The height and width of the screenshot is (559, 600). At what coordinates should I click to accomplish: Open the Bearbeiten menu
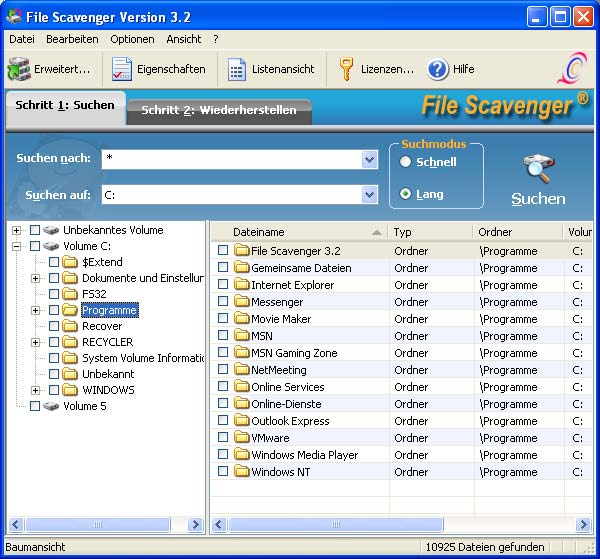pos(72,39)
